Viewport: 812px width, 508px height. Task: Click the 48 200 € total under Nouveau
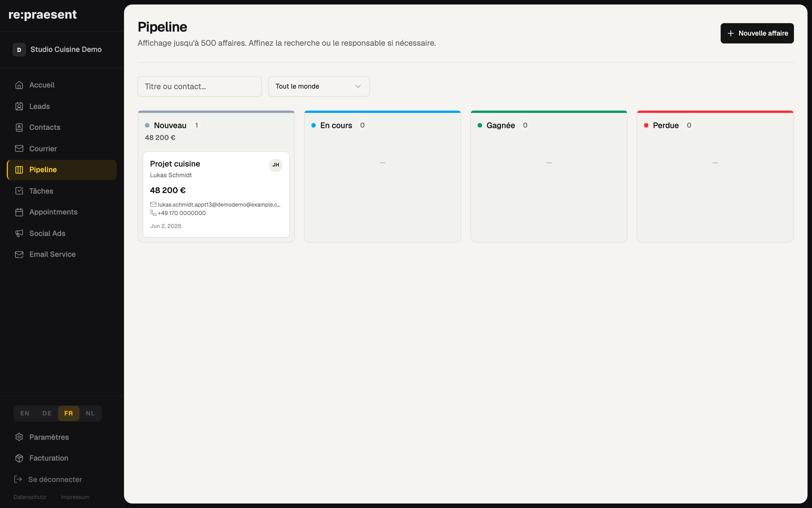click(x=160, y=137)
